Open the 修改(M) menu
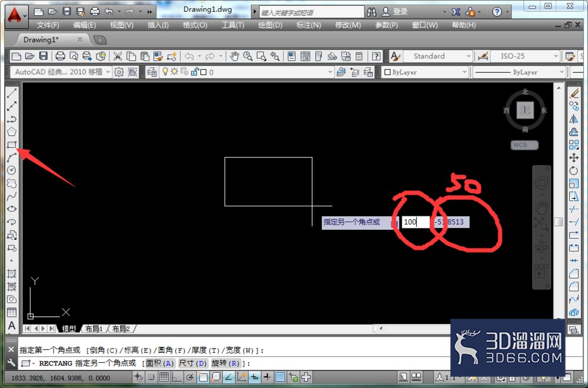Viewport: 588px width, 388px height. pos(348,25)
